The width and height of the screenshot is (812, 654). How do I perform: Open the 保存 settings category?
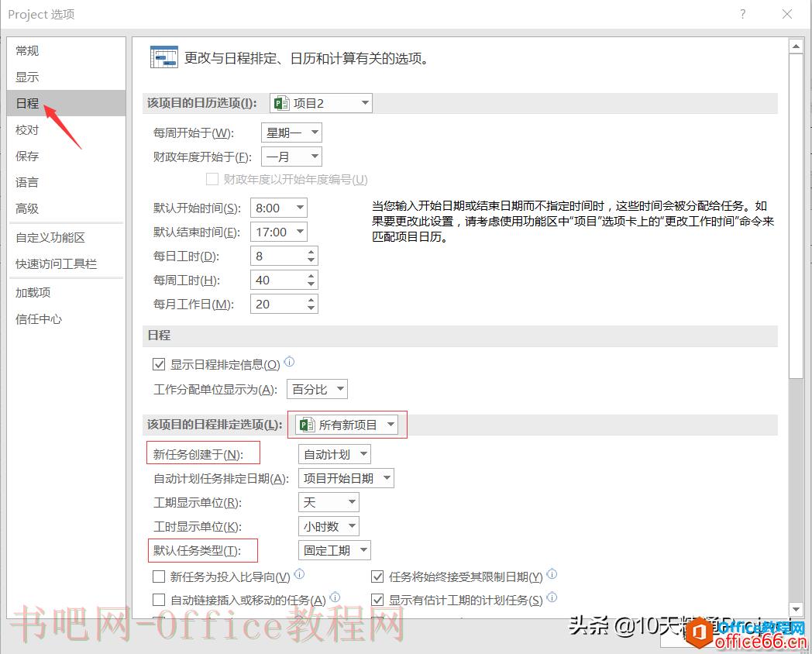[67, 156]
